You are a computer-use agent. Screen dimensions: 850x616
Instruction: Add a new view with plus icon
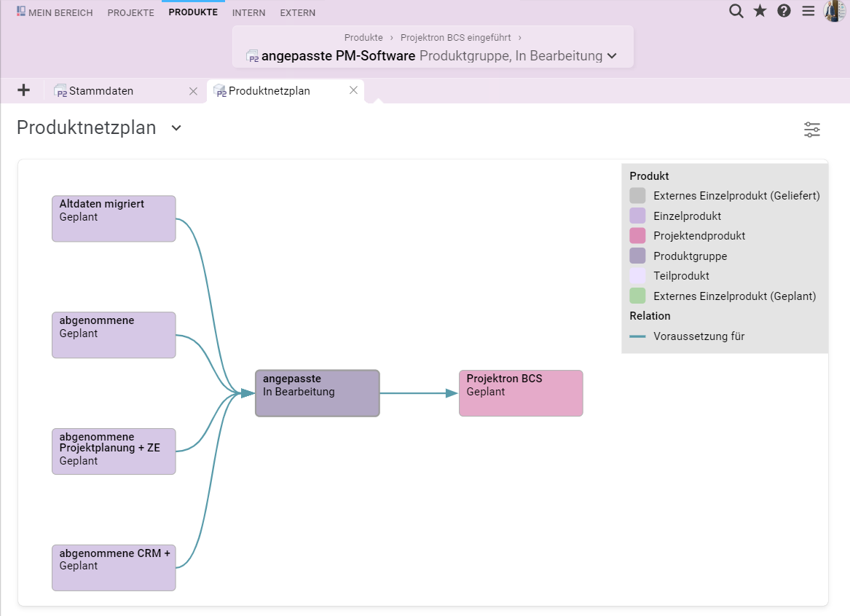point(23,90)
